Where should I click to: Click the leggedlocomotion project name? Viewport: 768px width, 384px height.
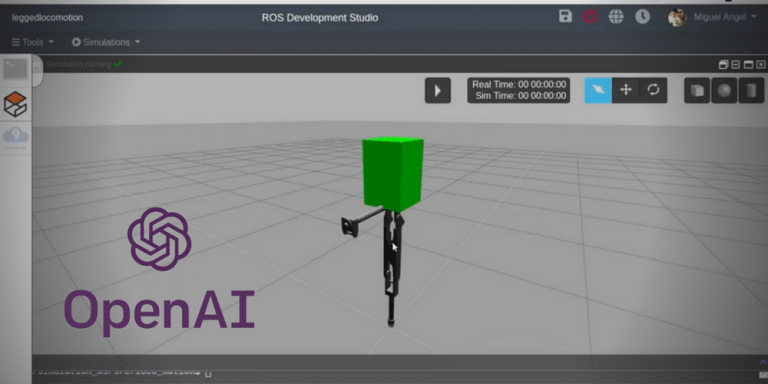(x=48, y=18)
